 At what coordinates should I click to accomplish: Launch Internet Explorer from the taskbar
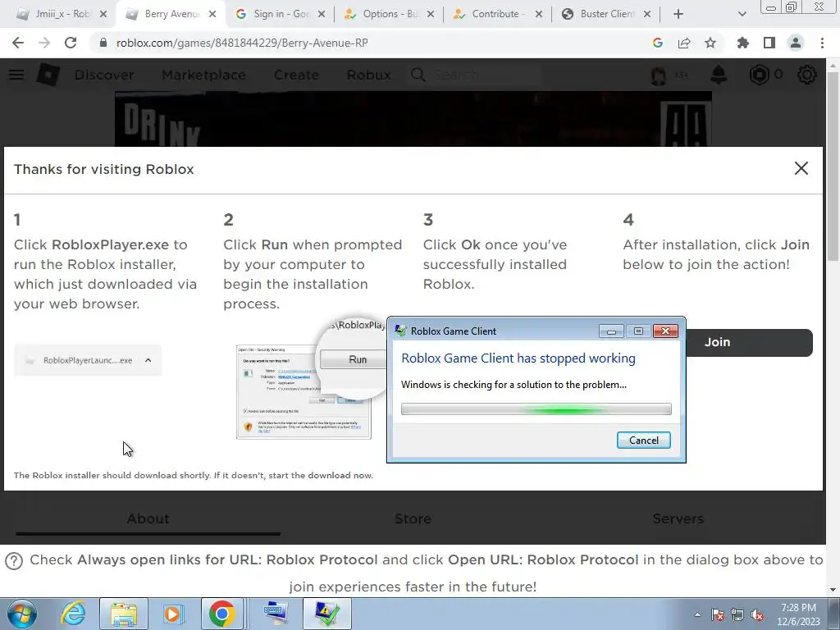[x=73, y=614]
